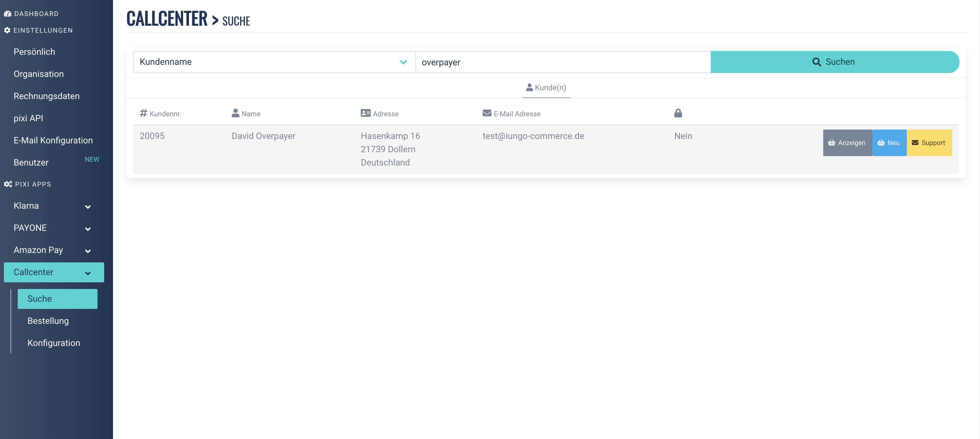Switch to the Kunde(n) tab
Viewport: 980px width, 439px height.
coord(546,88)
